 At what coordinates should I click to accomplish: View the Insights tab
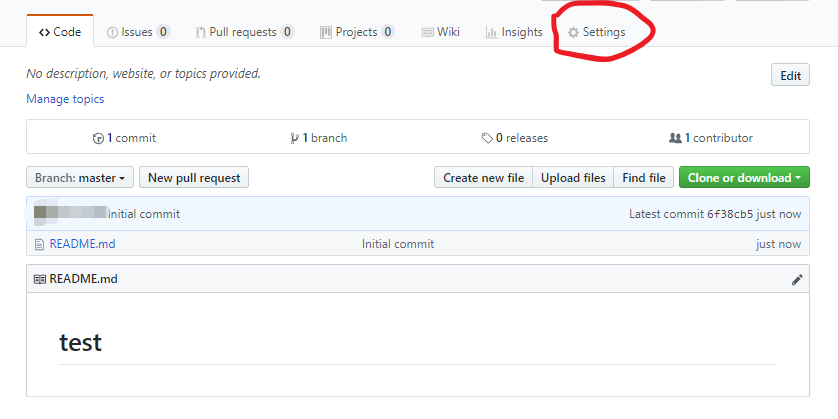[x=514, y=32]
